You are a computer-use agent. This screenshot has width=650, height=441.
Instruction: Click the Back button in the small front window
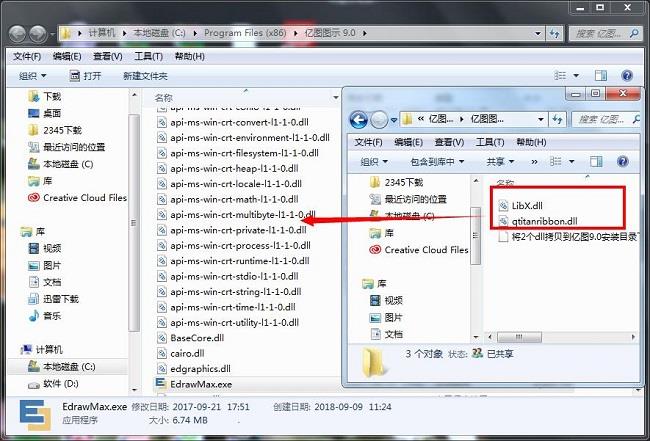(x=359, y=120)
